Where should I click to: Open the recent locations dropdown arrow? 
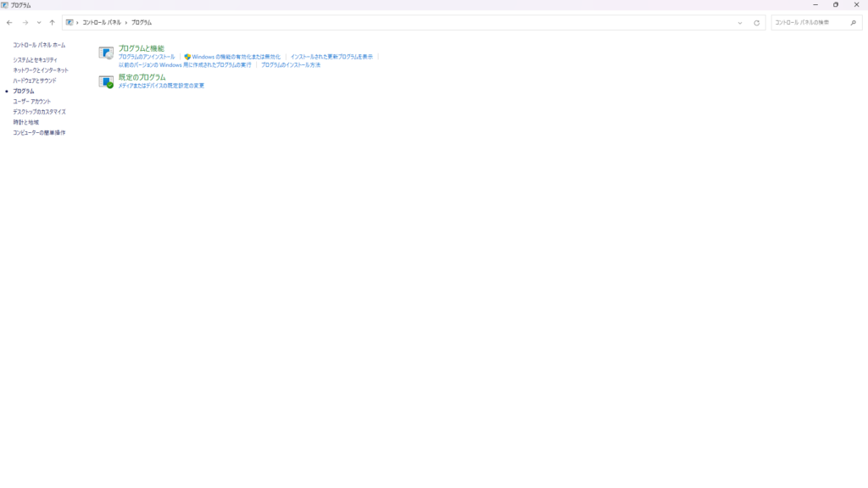[x=38, y=23]
